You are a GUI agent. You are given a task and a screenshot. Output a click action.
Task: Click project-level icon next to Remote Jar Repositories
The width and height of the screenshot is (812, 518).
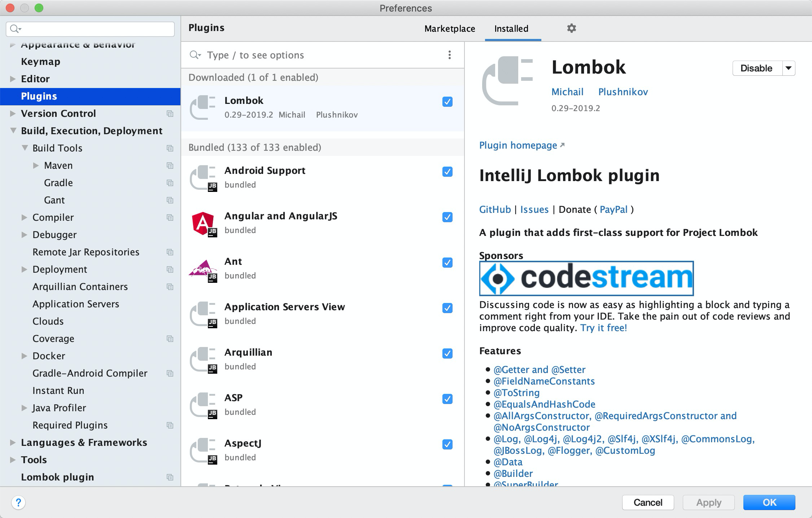(170, 252)
